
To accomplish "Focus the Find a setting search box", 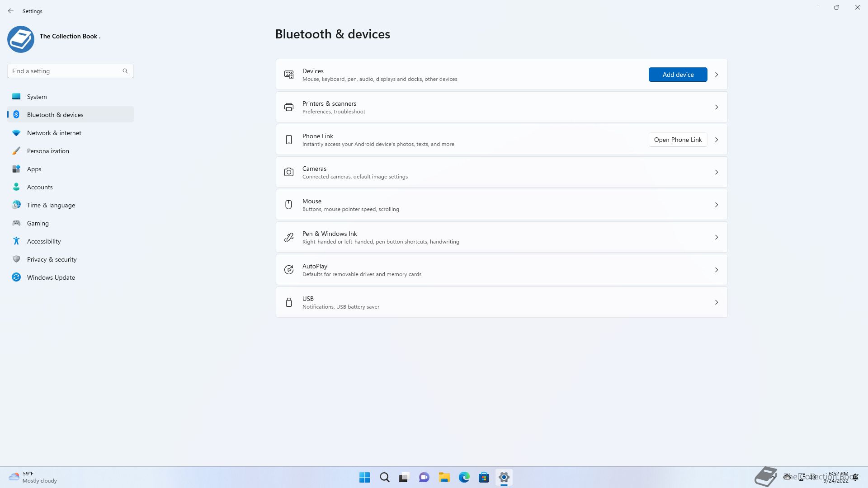I will 70,71.
